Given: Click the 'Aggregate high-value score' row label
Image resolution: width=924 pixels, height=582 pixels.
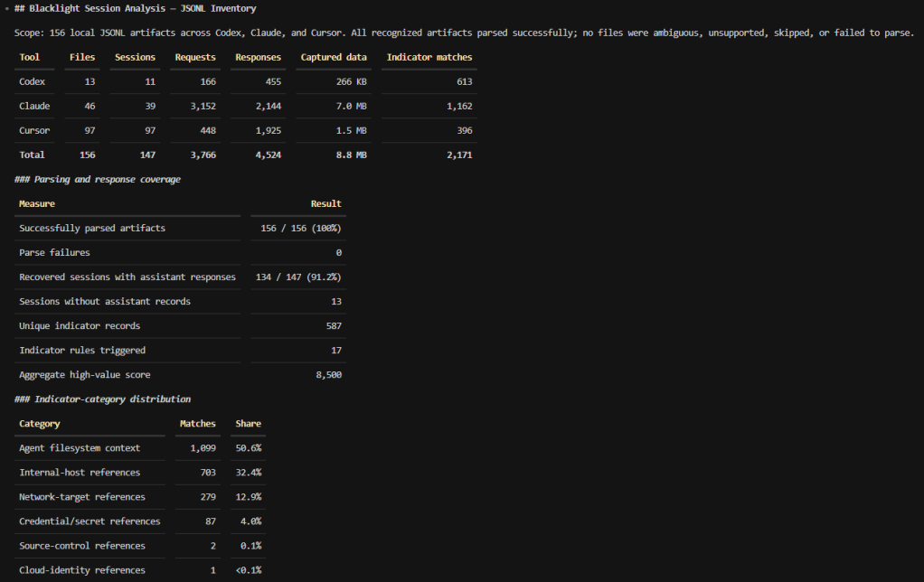Looking at the screenshot, I should (x=84, y=375).
